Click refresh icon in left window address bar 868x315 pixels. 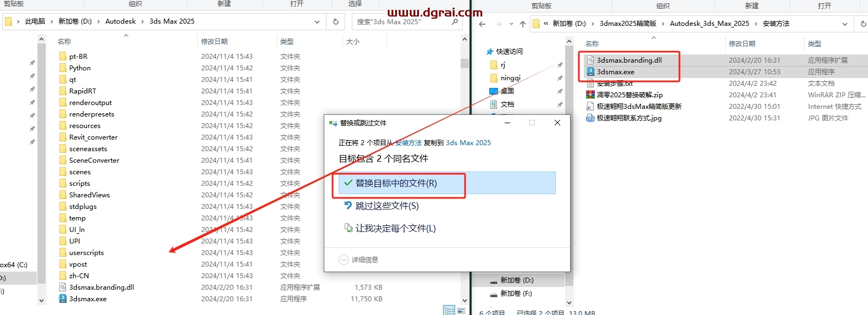336,21
